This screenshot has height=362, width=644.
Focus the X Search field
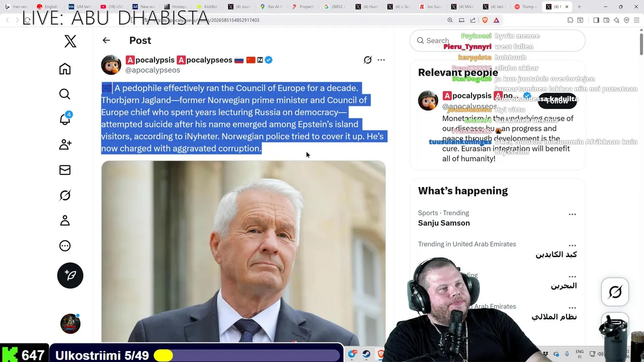[x=497, y=41]
